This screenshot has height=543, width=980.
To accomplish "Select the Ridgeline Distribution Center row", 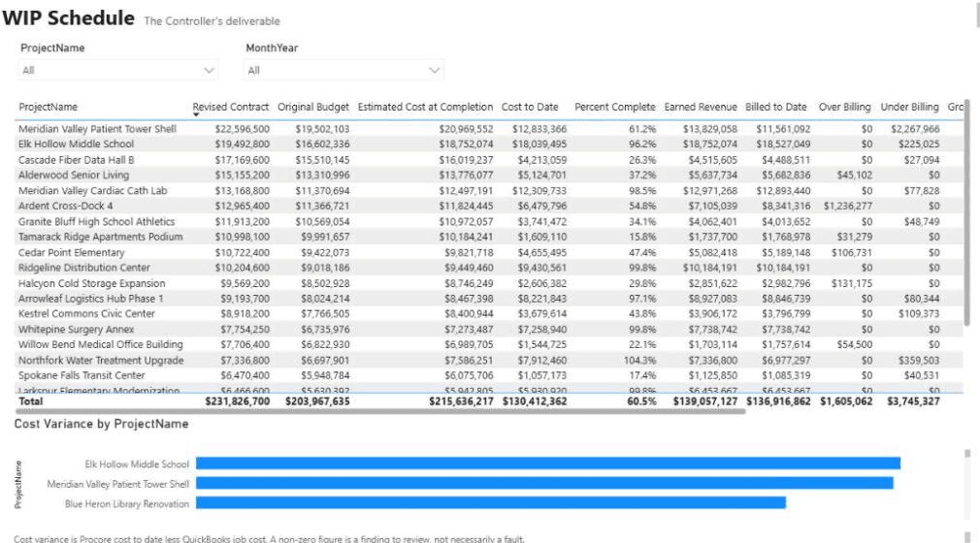I will click(x=487, y=268).
